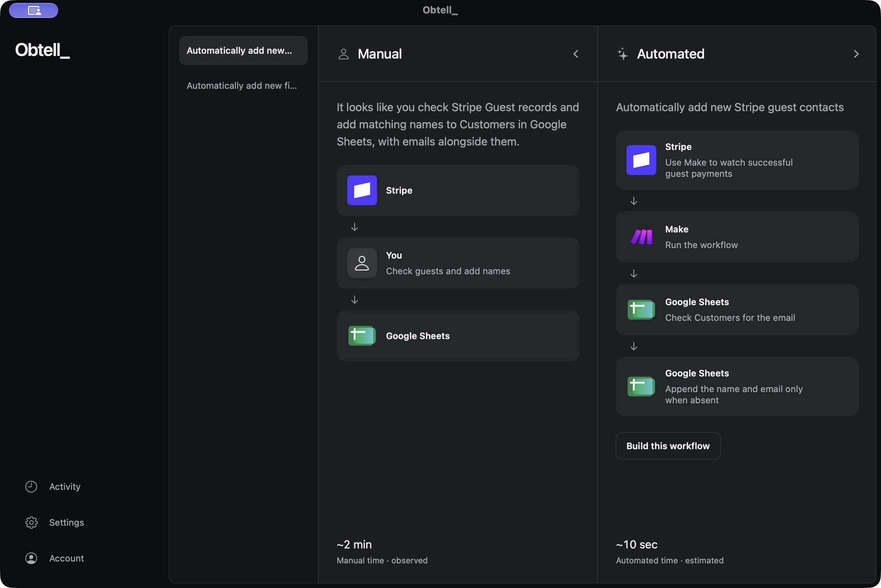Click the Build this workflow button
Viewport: 881px width, 588px height.
[667, 445]
